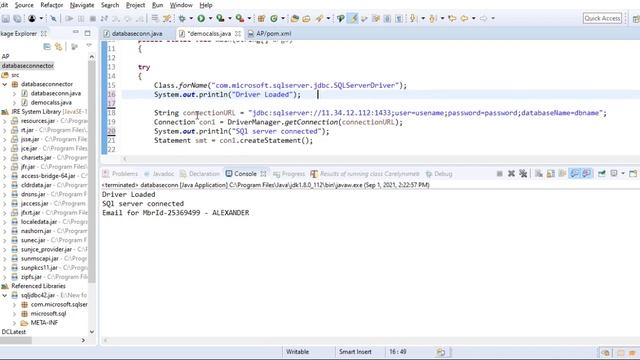Image resolution: width=640 pixels, height=360 pixels.
Task: Open the Project menu
Action: coord(136,5)
